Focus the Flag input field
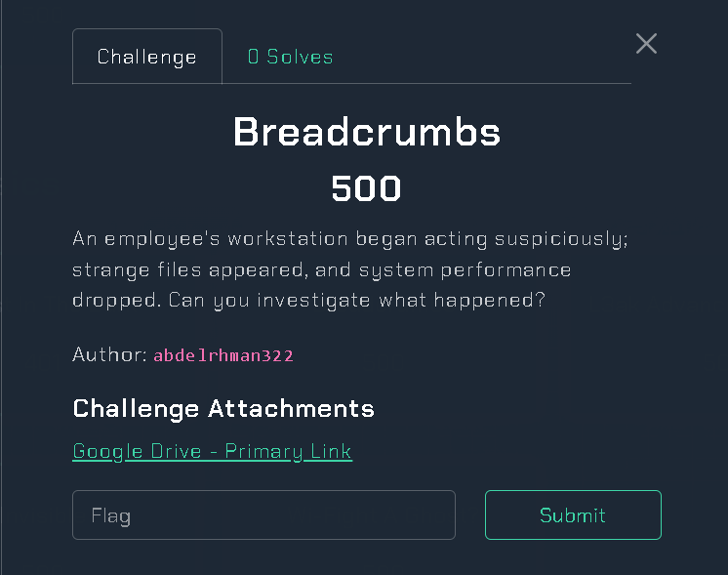This screenshot has height=575, width=728. (263, 515)
